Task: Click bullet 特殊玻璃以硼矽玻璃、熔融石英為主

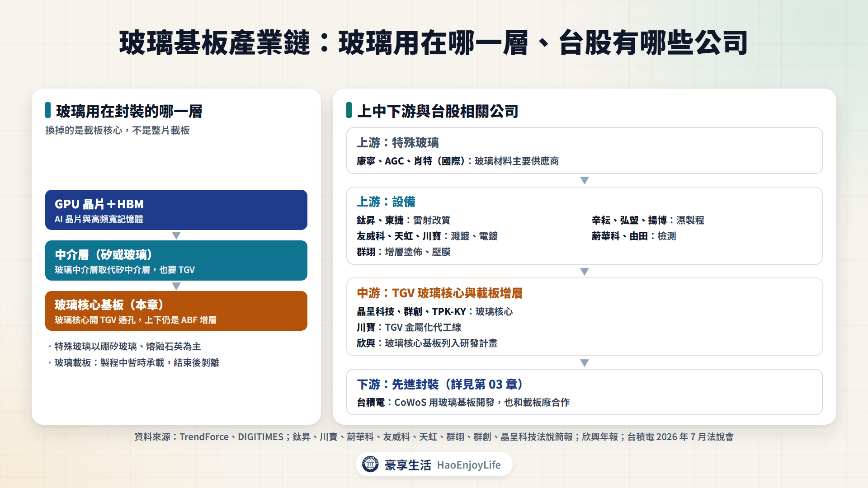Action: [127, 347]
